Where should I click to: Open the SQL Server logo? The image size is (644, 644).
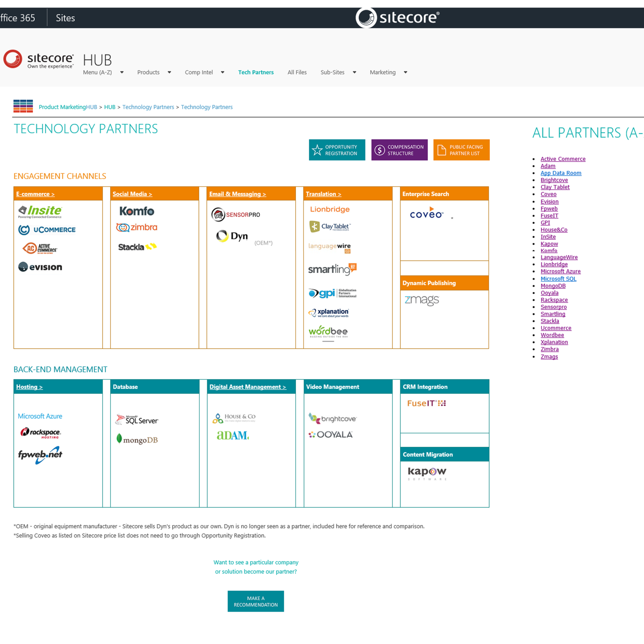click(137, 419)
